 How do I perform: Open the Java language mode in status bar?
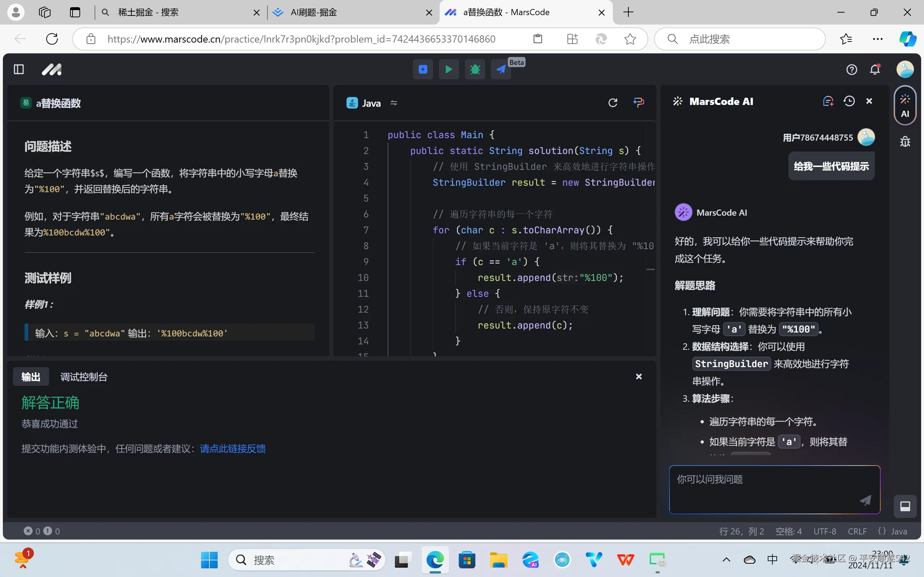[x=893, y=531]
